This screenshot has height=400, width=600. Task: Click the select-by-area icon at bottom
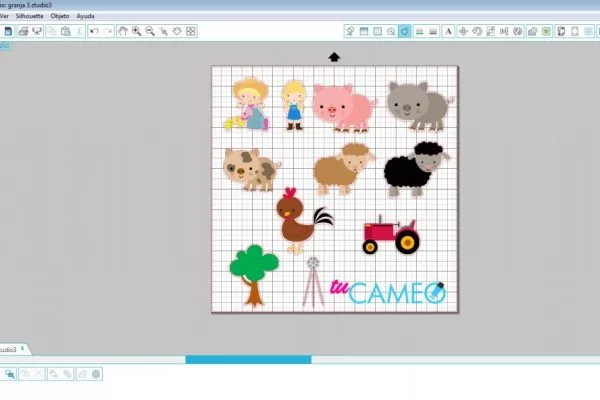10,374
